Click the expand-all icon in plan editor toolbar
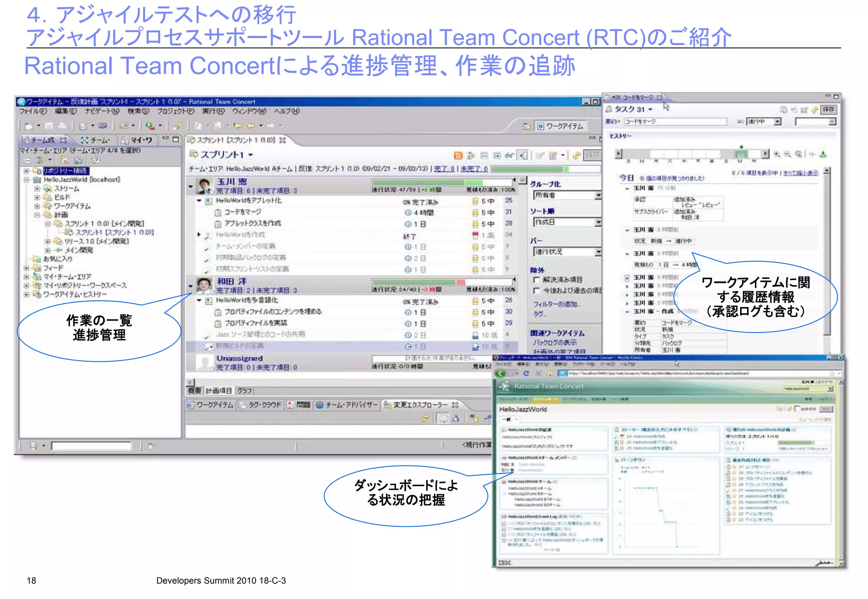 (497, 155)
